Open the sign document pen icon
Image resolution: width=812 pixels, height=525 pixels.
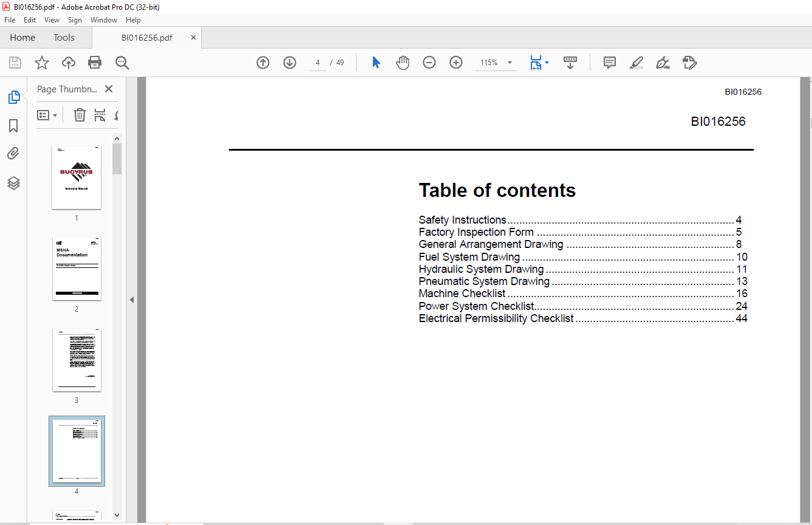pos(663,63)
